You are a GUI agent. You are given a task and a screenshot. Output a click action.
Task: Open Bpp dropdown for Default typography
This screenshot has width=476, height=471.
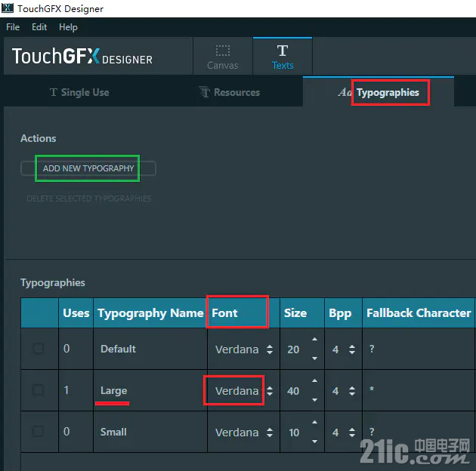352,349
